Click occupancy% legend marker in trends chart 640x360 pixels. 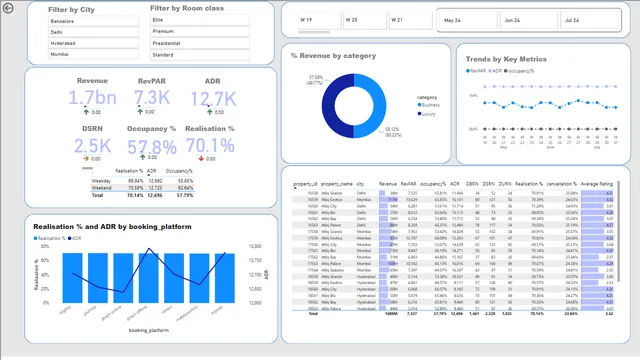tap(506, 71)
